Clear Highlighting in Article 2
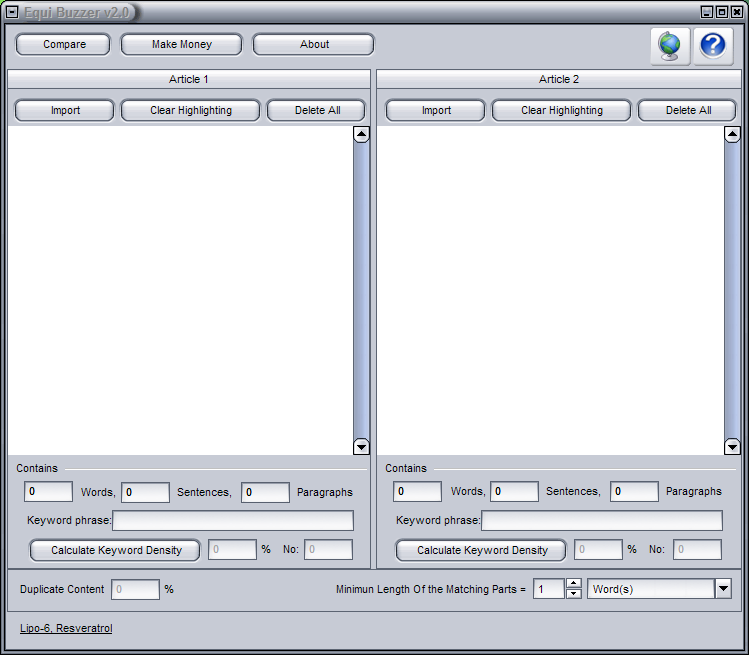 [561, 110]
